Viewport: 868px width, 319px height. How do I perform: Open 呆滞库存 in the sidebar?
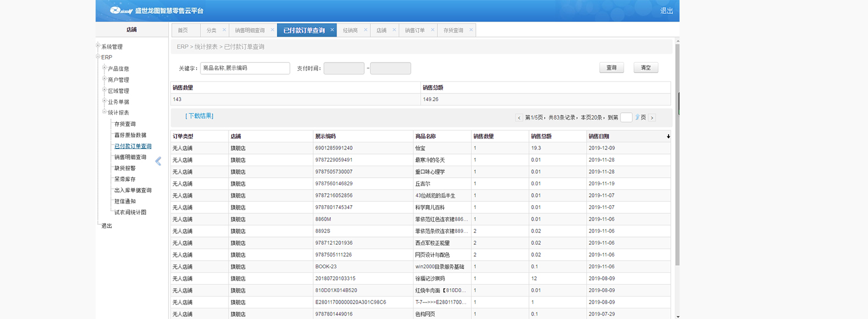(125, 179)
